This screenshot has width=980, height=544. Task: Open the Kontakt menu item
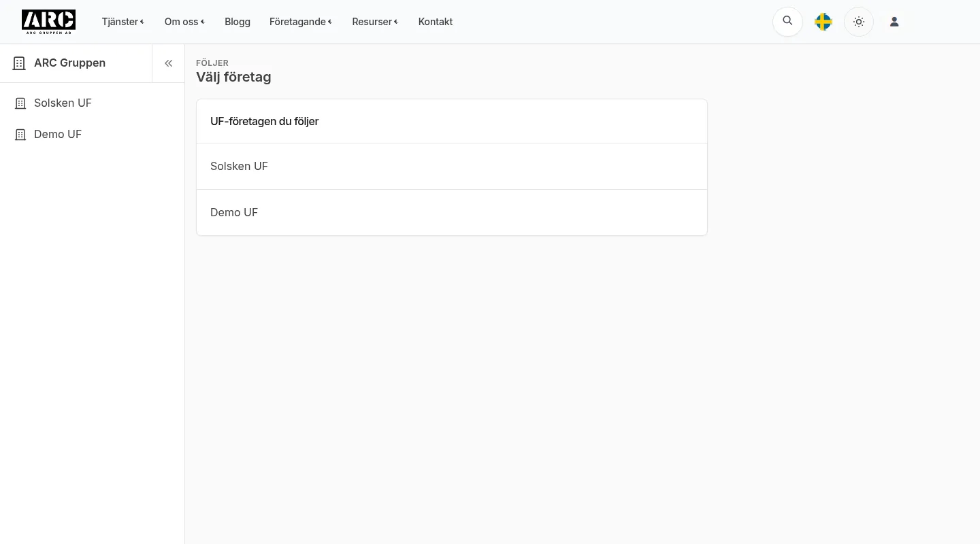436,22
